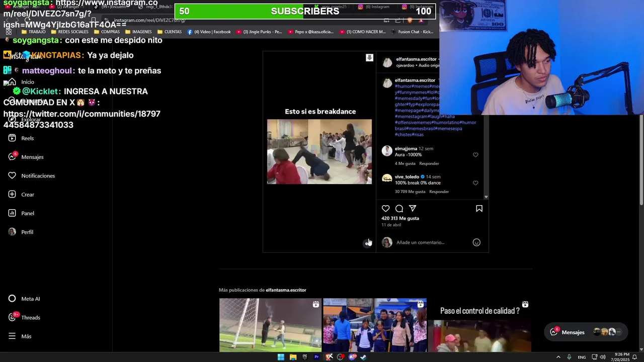Open the volume speaker tray icon

[x=603, y=357]
